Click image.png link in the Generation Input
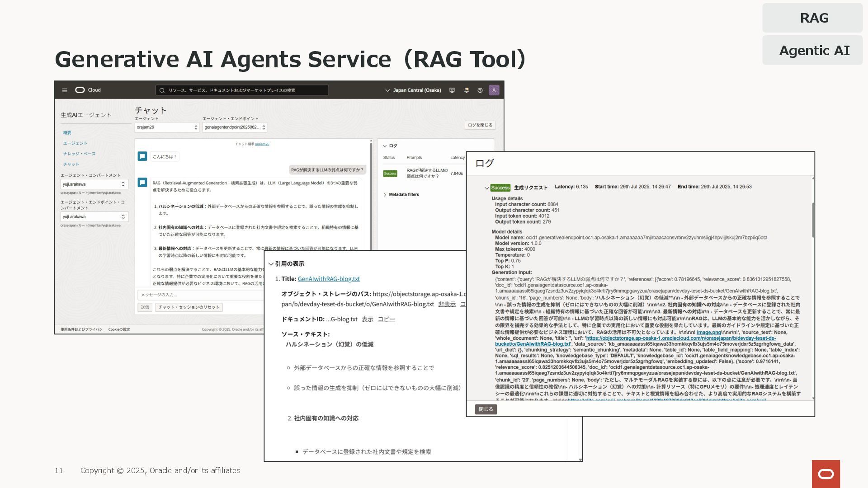This screenshot has width=868, height=488. click(x=709, y=333)
